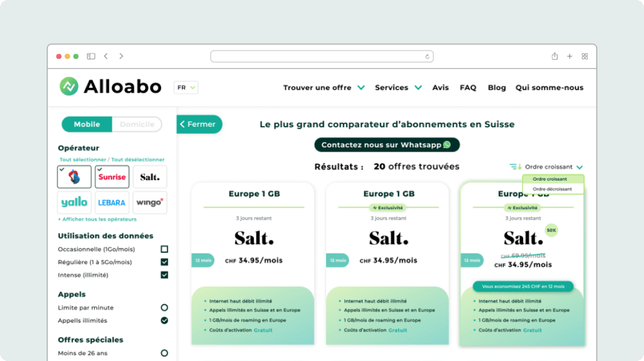Open the FR language dropdown
644x361 pixels.
coord(186,88)
